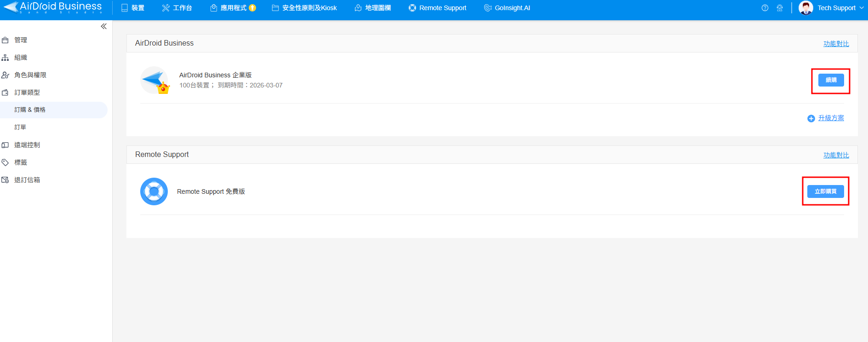Click the 組織 hierarchy icon
The height and width of the screenshot is (342, 868).
pos(5,58)
